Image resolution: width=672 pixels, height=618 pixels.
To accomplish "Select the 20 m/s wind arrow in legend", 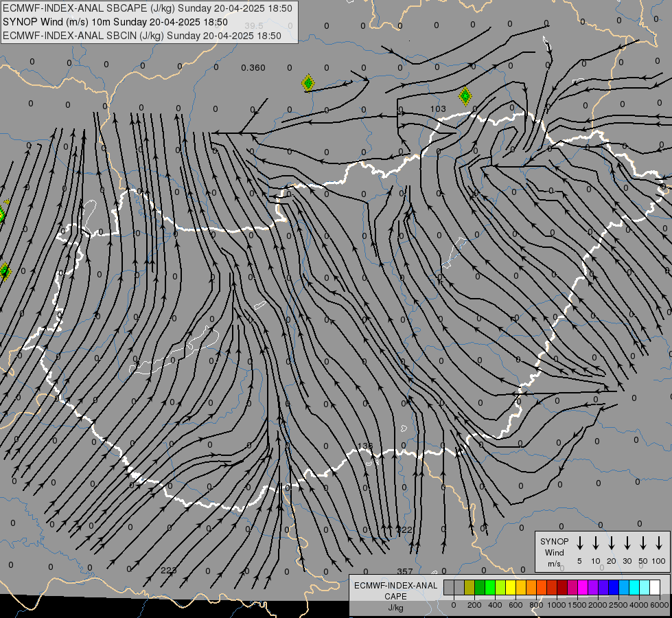I will (x=612, y=543).
